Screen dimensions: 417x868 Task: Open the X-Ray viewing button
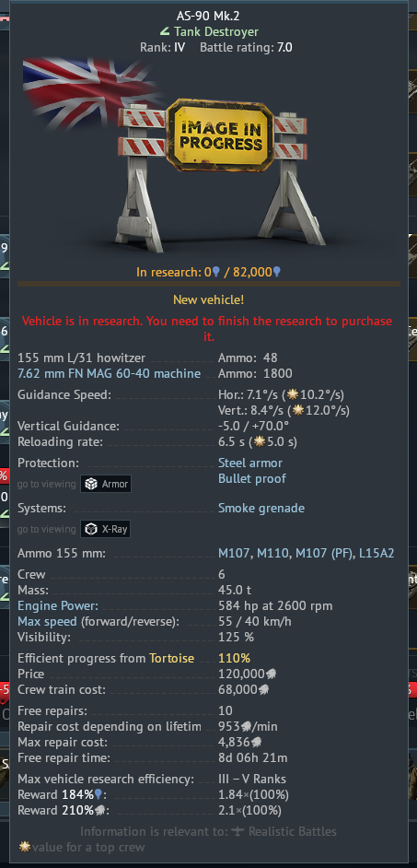[106, 529]
